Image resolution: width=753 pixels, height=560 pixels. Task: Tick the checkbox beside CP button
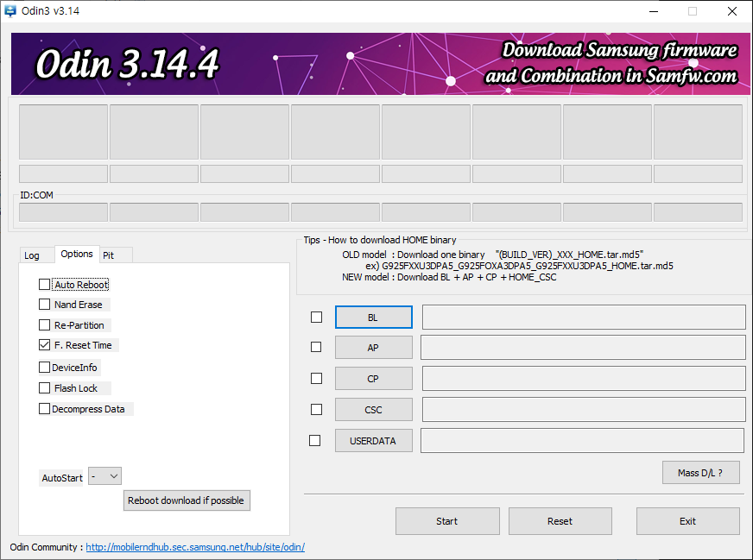(x=316, y=379)
